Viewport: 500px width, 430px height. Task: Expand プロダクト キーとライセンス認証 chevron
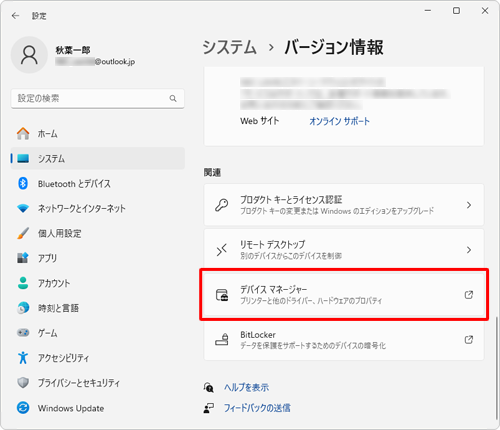(469, 205)
